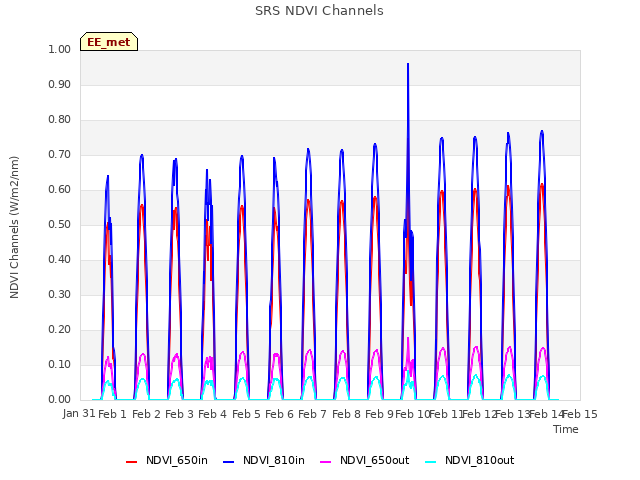Screen dimensions: 640x480
Task: Click the Time axis label
Action: click(x=566, y=429)
